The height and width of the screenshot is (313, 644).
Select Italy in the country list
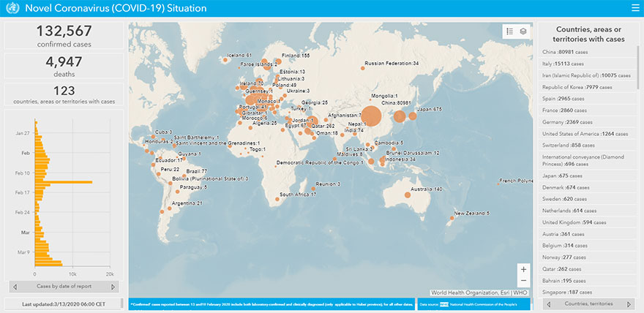coord(568,64)
